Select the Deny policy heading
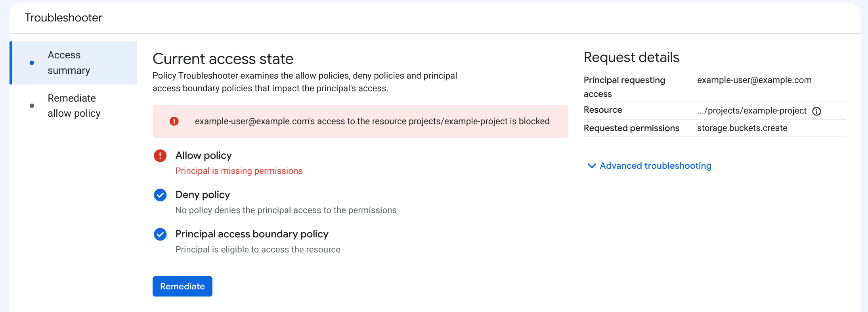868x312 pixels. 203,195
